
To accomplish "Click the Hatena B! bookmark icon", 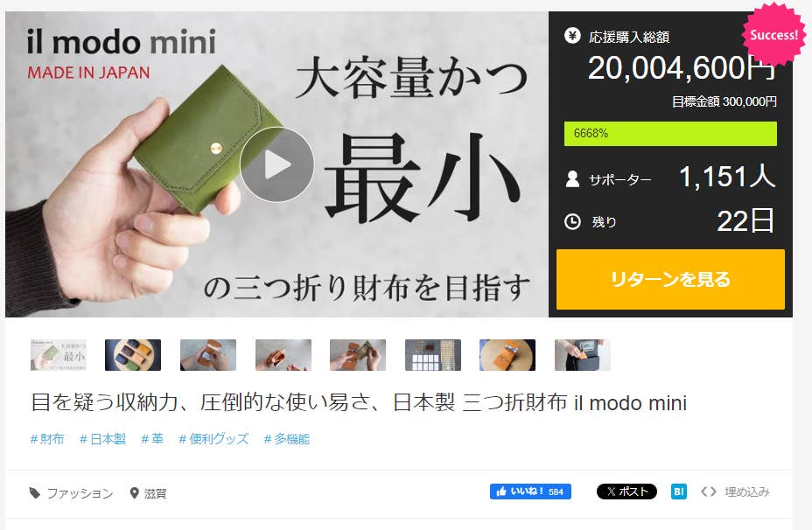I will pyautogui.click(x=679, y=492).
